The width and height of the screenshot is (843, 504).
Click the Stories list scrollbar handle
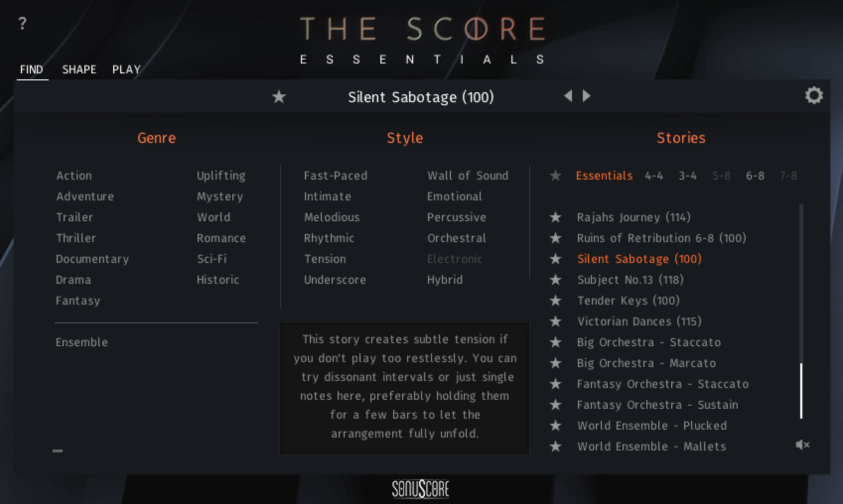point(801,390)
